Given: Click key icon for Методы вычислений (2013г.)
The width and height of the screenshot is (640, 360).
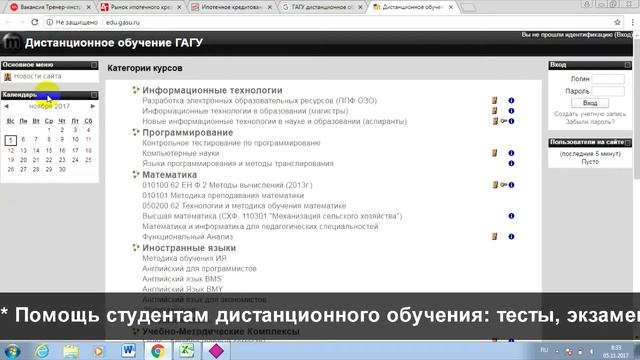Looking at the screenshot, I should tap(504, 185).
